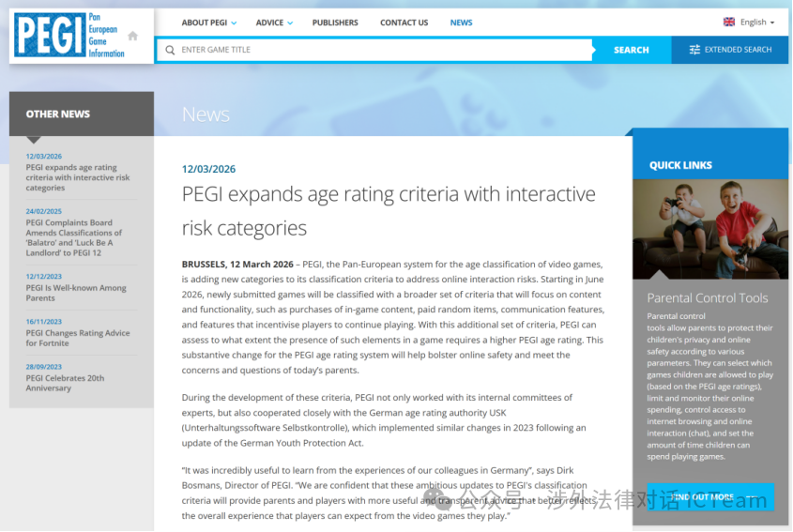Viewport: 793px width, 532px height.
Task: Select the NEWS menu item
Action: pyautogui.click(x=461, y=23)
